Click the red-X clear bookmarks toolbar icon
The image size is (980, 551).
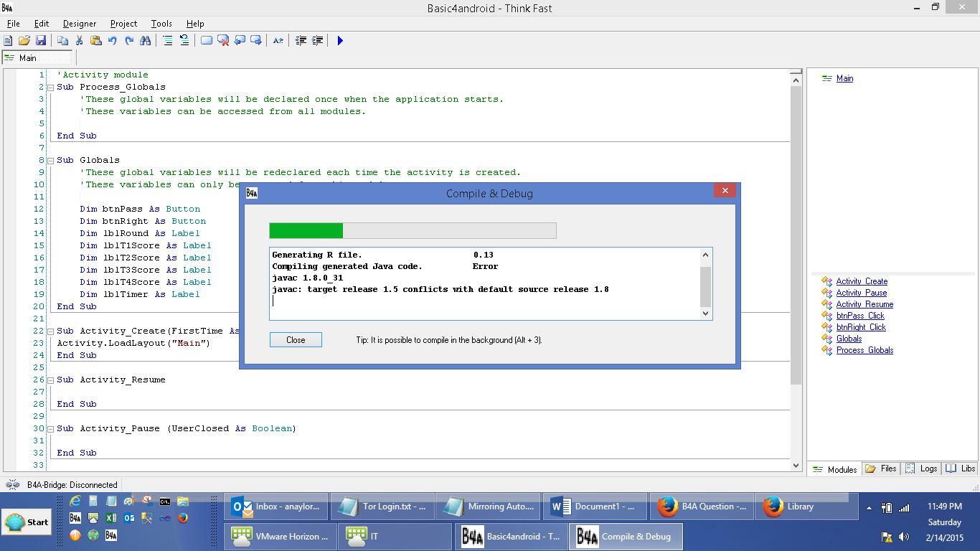pyautogui.click(x=223, y=41)
